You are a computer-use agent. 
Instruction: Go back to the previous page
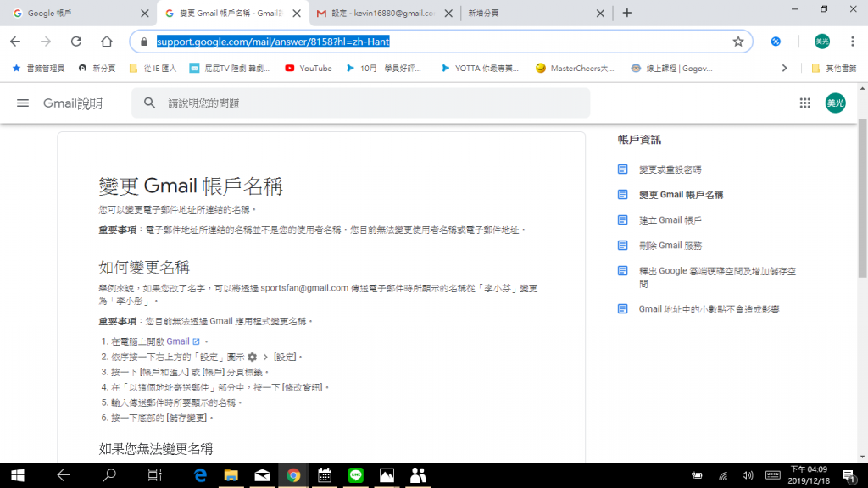pos(15,42)
